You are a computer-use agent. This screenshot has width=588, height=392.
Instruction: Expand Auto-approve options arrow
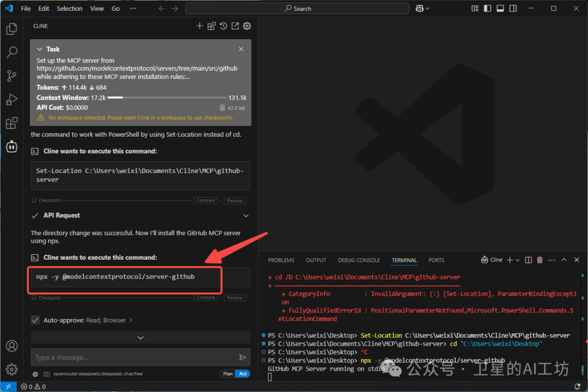(131, 320)
